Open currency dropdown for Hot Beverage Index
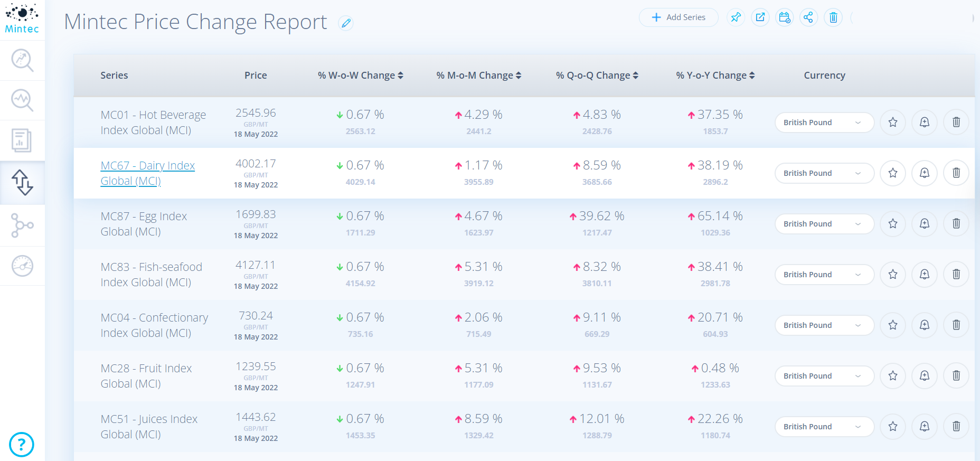 (x=824, y=123)
